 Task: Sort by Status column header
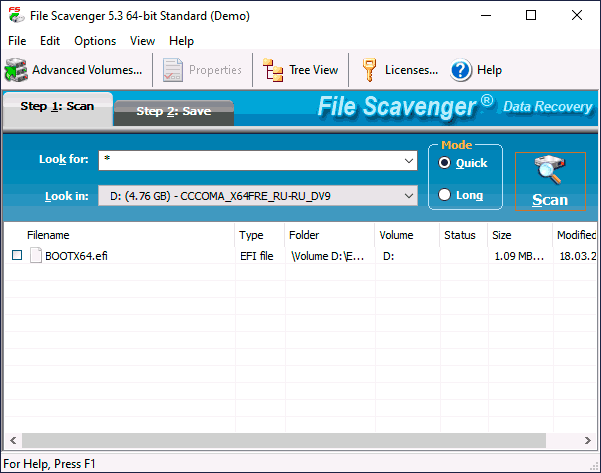click(x=463, y=235)
